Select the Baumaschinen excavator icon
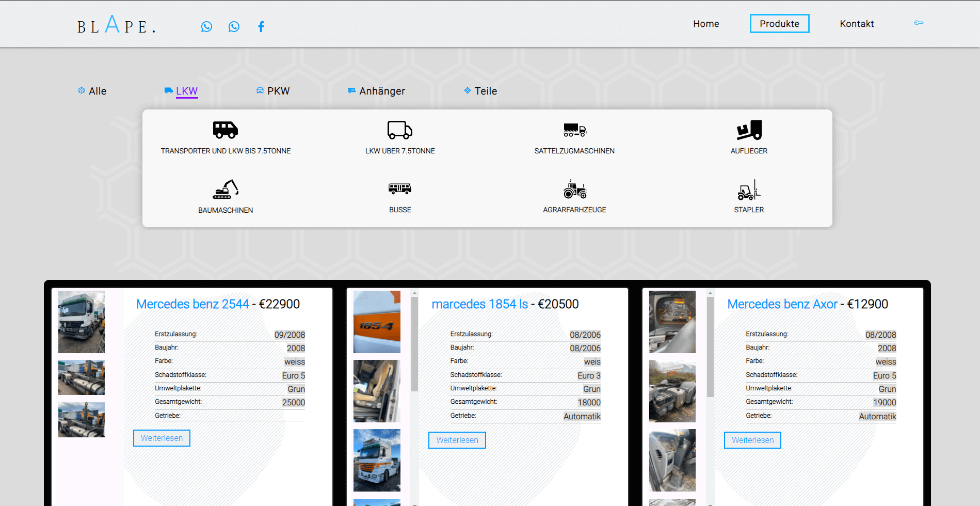The image size is (980, 506). (226, 189)
